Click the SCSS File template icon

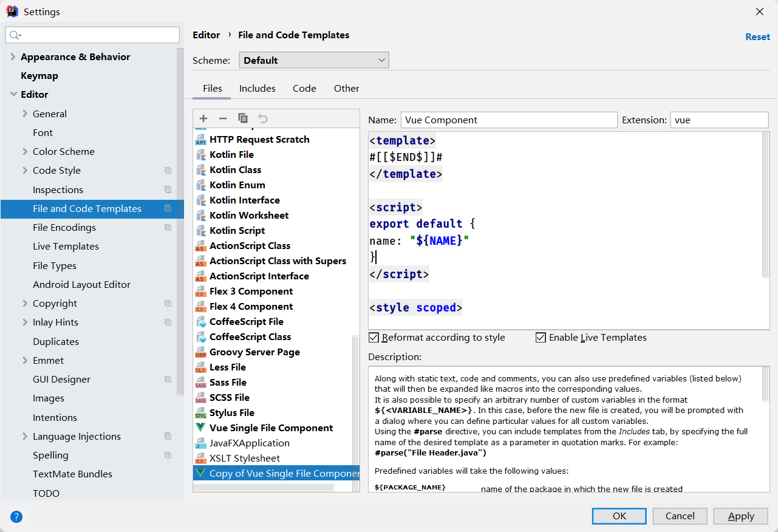(x=200, y=398)
